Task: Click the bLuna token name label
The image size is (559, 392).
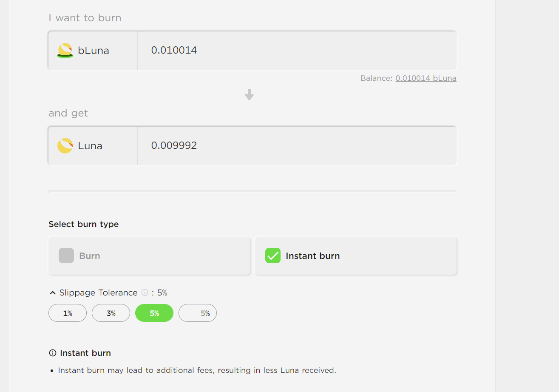Action: (x=94, y=51)
